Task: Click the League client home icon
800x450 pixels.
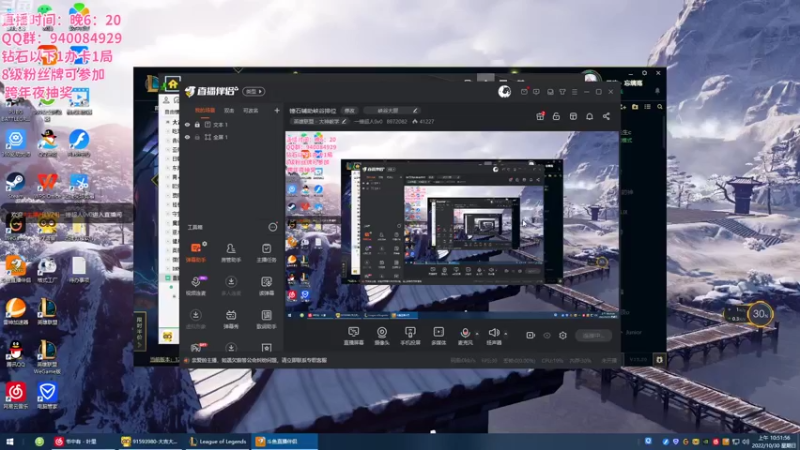Action: click(172, 84)
